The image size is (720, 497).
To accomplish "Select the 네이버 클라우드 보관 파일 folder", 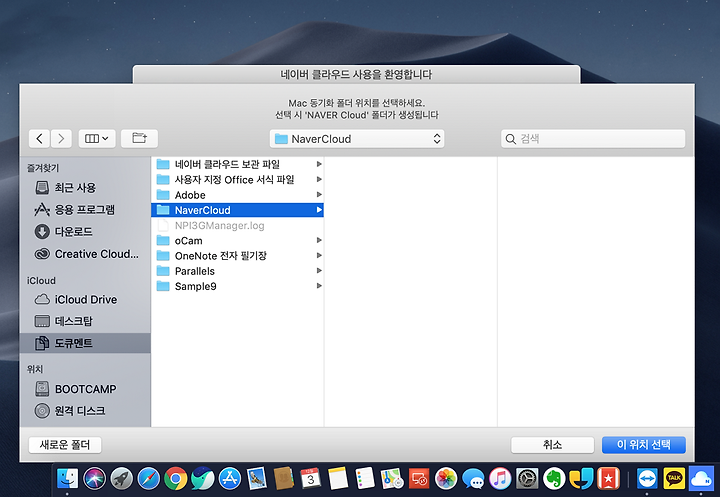I will coord(237,164).
